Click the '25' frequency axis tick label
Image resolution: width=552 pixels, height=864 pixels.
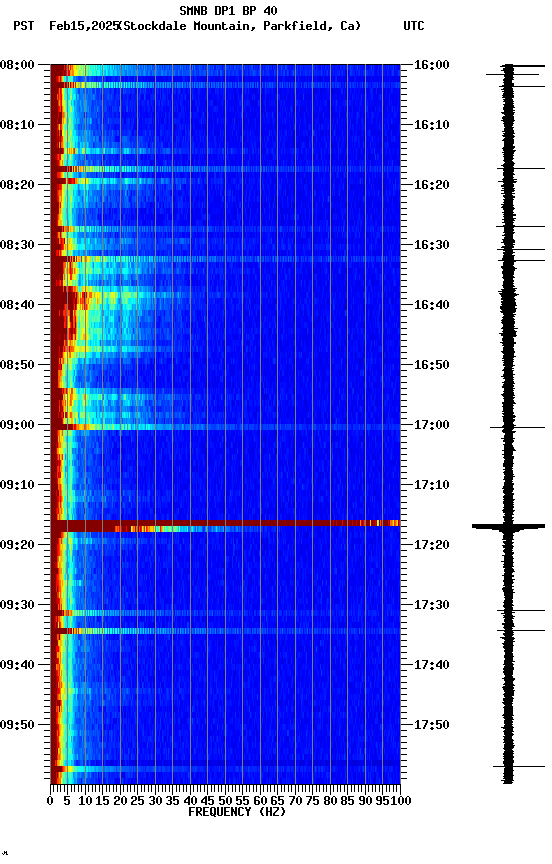[137, 801]
